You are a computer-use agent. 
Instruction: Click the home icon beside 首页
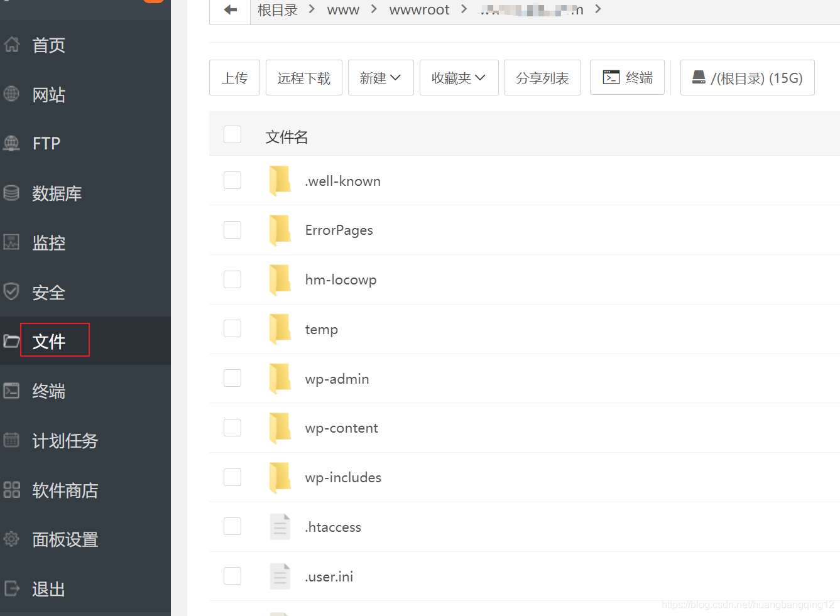pyautogui.click(x=11, y=45)
